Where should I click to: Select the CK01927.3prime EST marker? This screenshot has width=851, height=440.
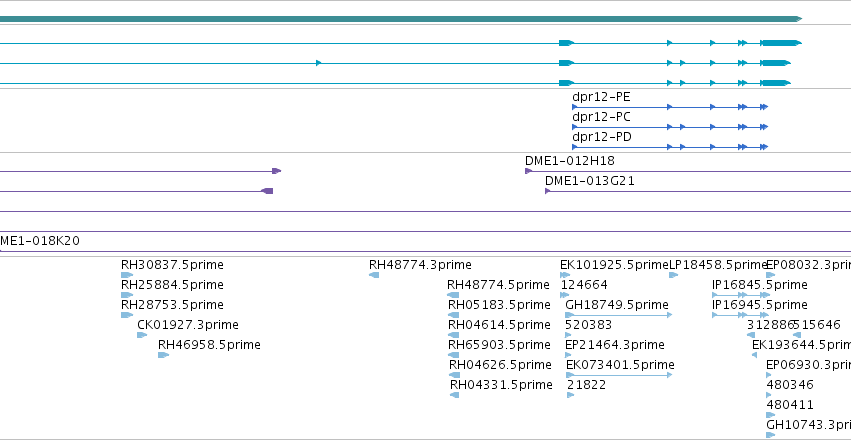pyautogui.click(x=142, y=335)
